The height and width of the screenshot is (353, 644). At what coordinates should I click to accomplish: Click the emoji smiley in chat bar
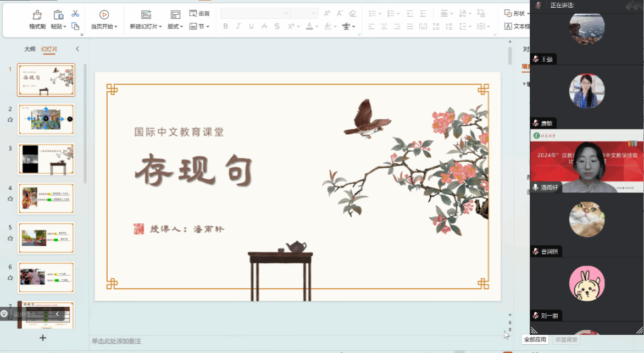4,313
